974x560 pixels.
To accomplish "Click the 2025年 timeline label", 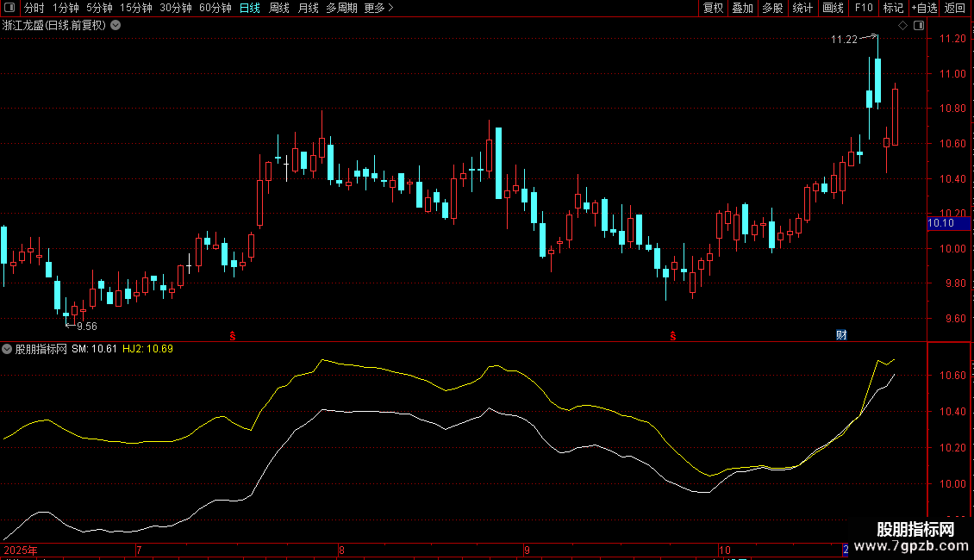I will (20, 550).
